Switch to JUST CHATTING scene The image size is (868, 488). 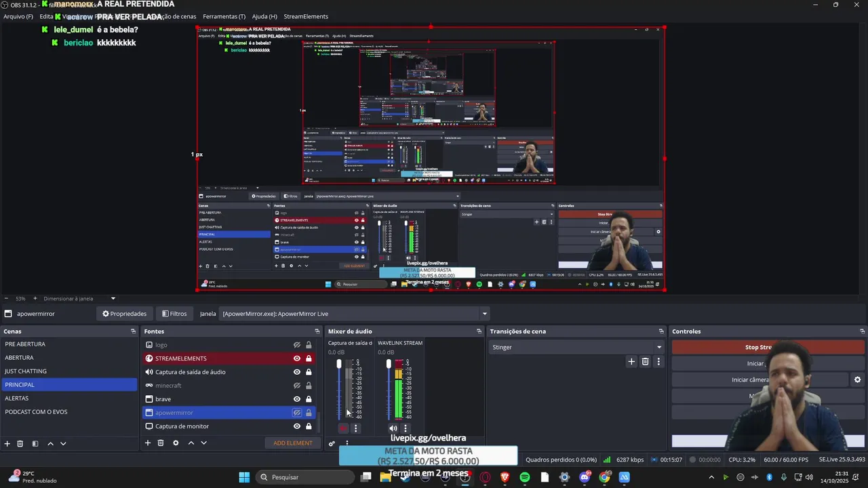coord(68,371)
